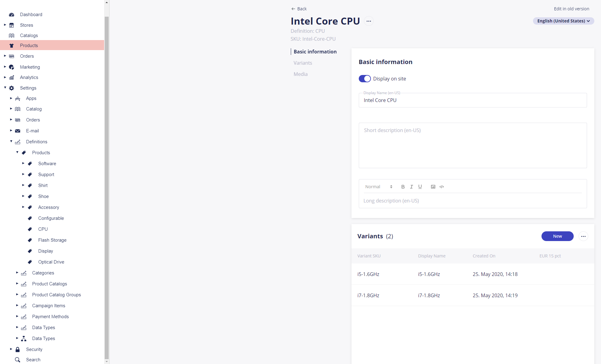
Task: Collapse the Settings tree node
Action: coord(5,88)
